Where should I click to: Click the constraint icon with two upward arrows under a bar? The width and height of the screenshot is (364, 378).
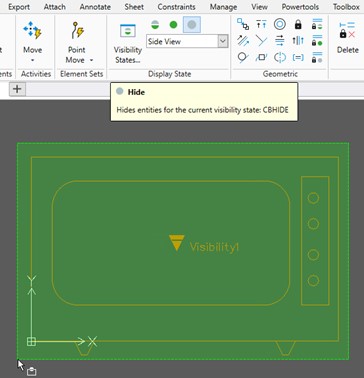coord(261,24)
